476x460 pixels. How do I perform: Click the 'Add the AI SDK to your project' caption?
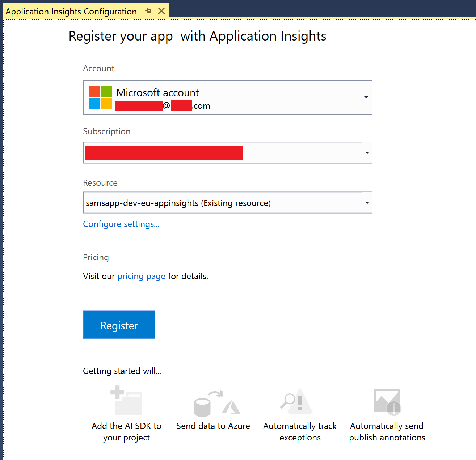pos(126,432)
